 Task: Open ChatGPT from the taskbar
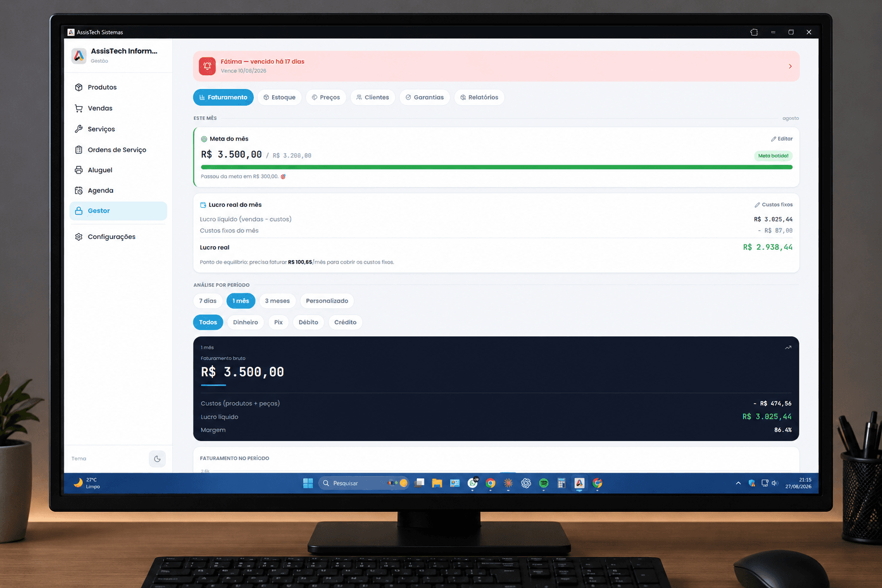(526, 483)
